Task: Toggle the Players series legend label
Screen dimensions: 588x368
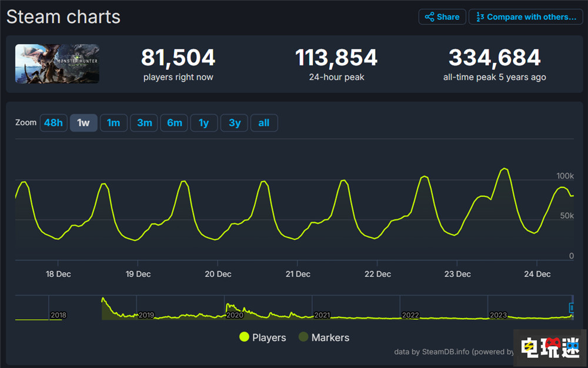Action: tap(269, 337)
